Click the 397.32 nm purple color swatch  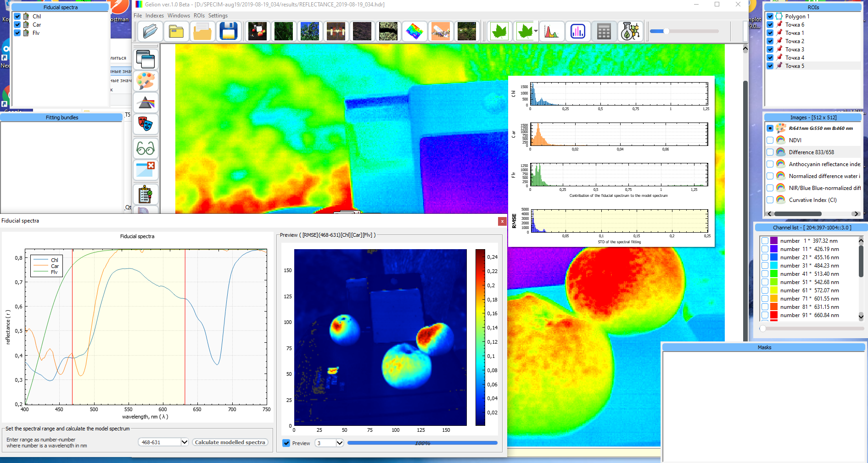774,241
